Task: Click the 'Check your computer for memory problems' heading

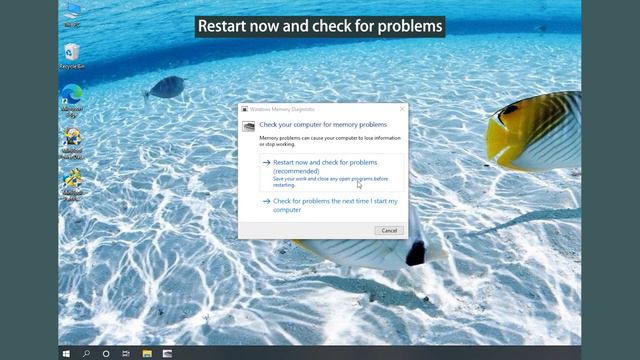Action: tap(323, 124)
